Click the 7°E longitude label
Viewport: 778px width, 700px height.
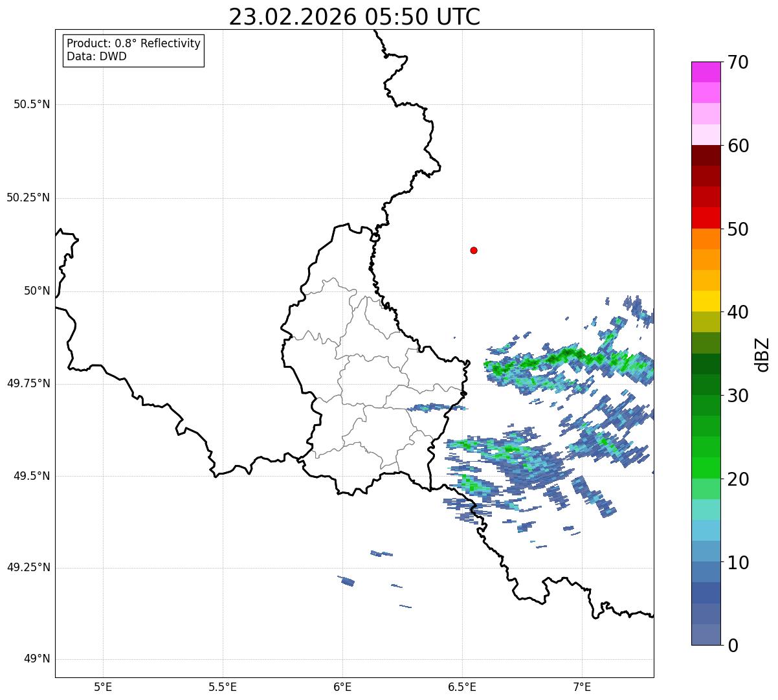coord(582,686)
